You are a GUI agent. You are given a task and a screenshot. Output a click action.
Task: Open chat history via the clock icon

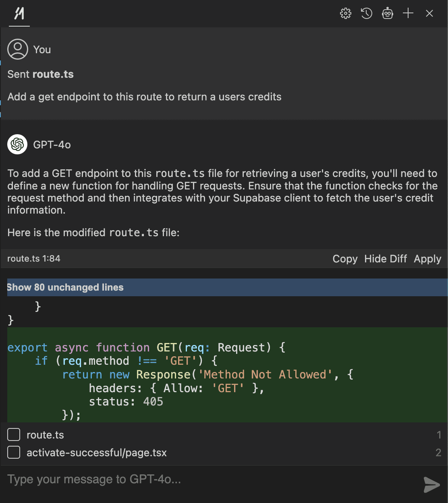coord(367,13)
